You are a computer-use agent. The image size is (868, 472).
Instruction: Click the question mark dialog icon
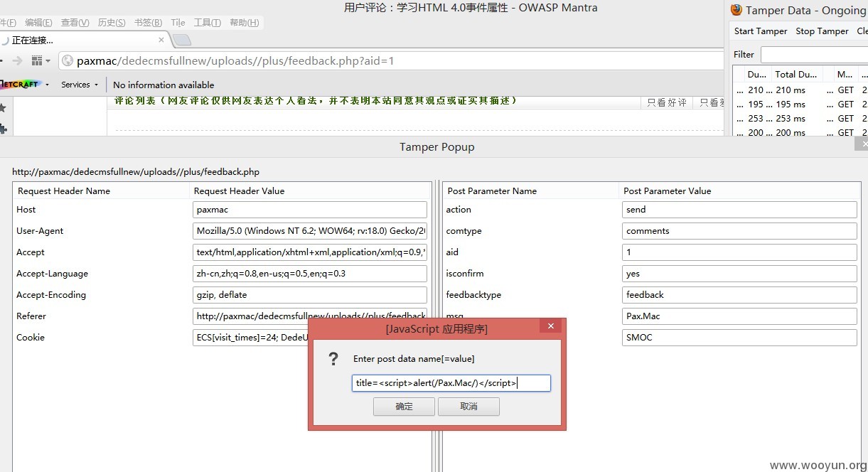pyautogui.click(x=333, y=360)
